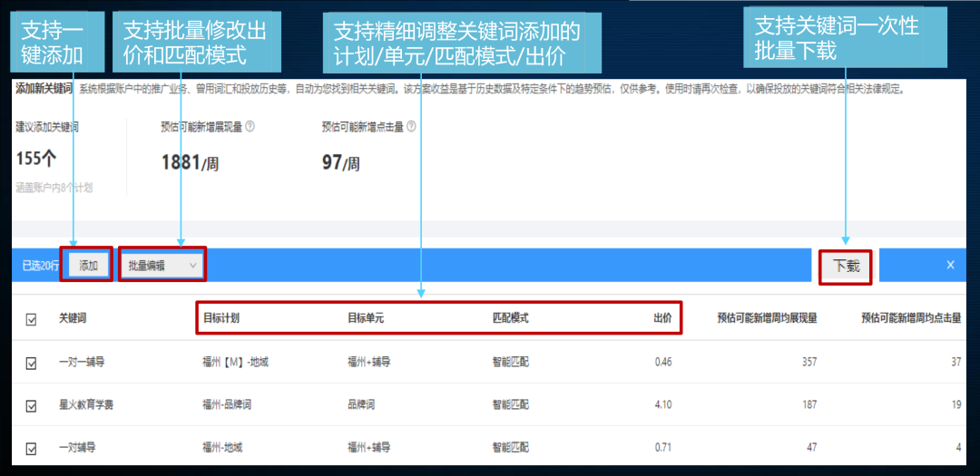Click impressions value 47
This screenshot has height=476, width=980.
coord(811,447)
